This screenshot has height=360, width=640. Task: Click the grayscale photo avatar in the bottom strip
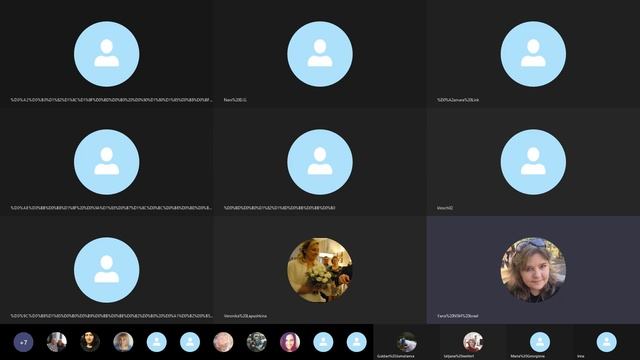257,342
